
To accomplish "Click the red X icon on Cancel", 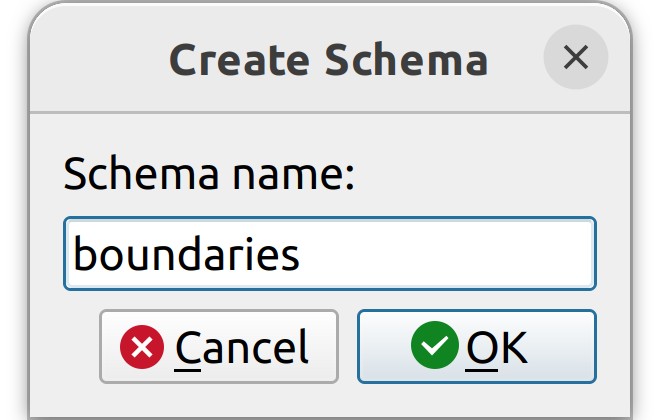I will click(143, 347).
